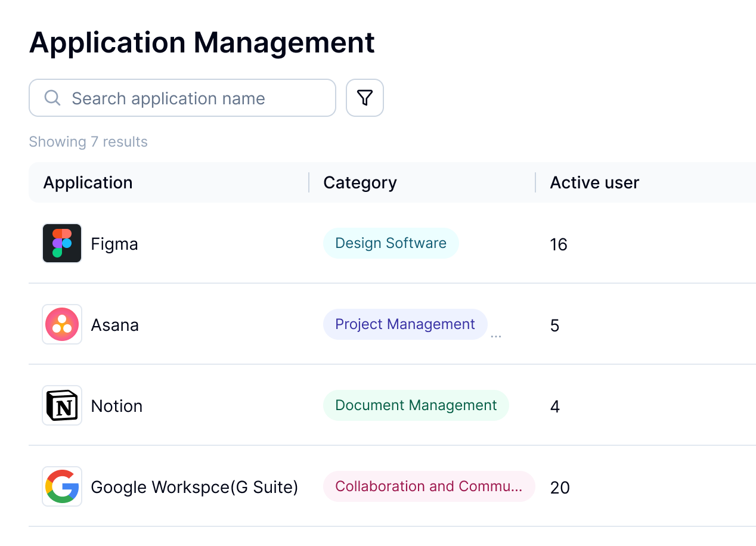Viewport: 756px width, 546px height.
Task: Click the Notion app logo
Action: click(62, 405)
